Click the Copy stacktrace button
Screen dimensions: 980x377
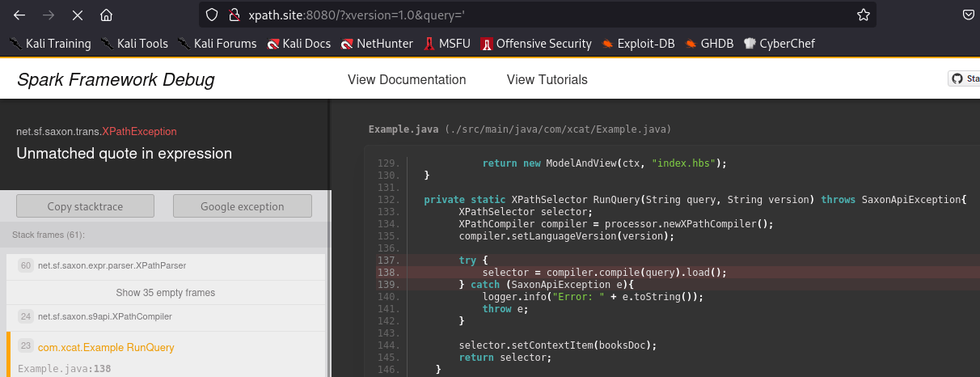(85, 206)
